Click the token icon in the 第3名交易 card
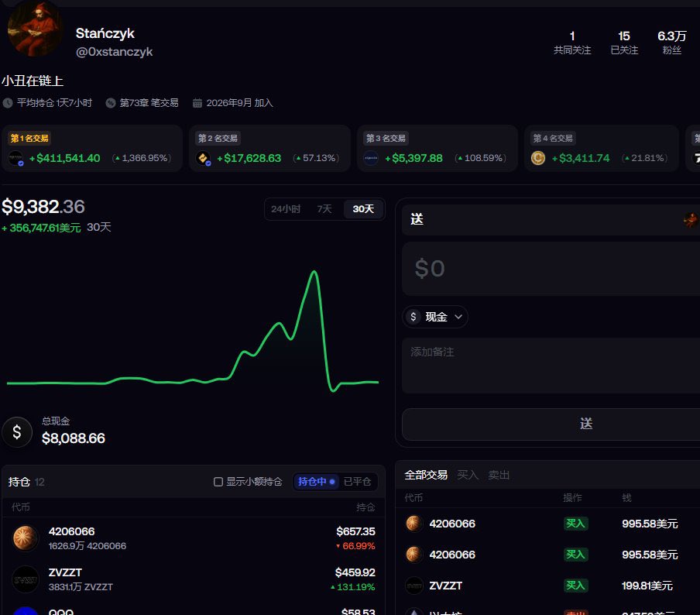The height and width of the screenshot is (615, 700). 371,158
